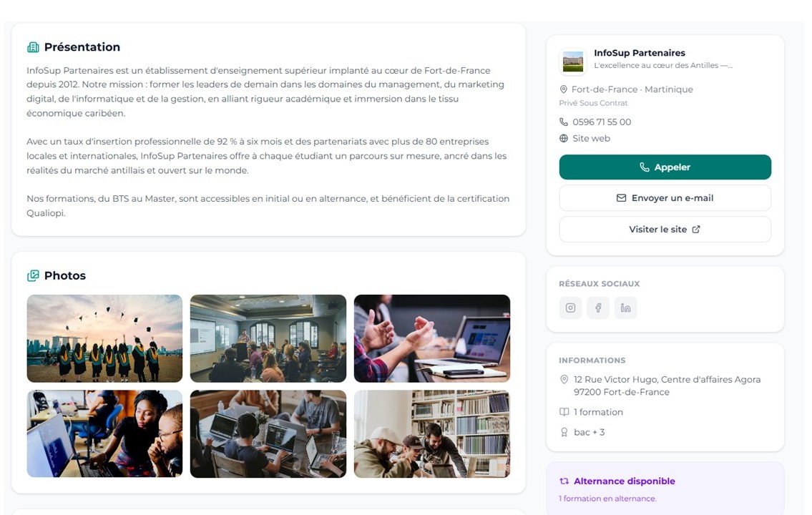The width and height of the screenshot is (812, 515).
Task: Open the Site web link
Action: coord(591,139)
